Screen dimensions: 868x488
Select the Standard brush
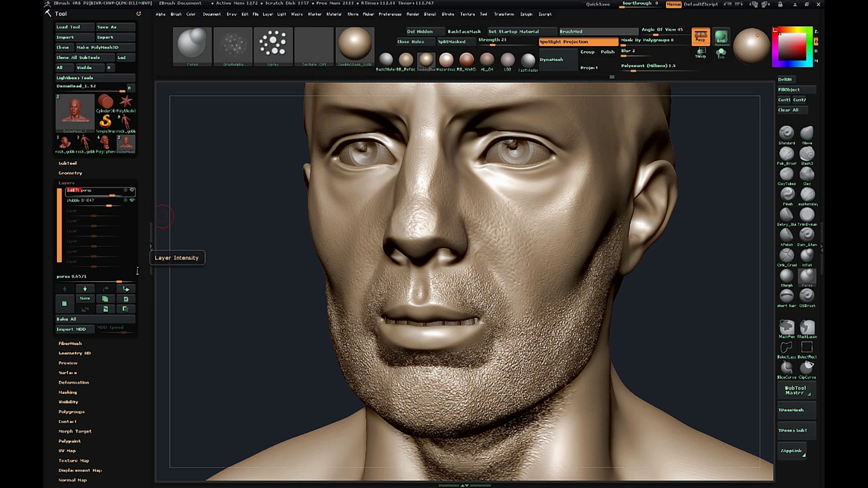[x=786, y=133]
